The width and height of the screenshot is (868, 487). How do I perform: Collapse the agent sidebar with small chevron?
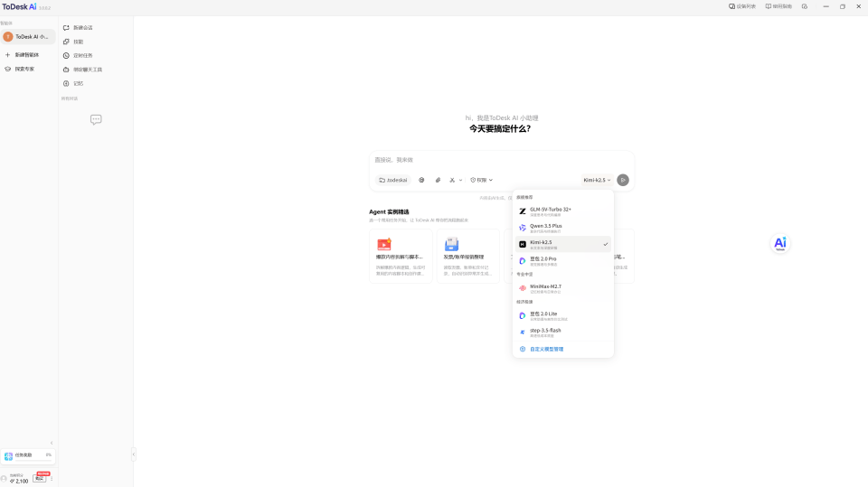point(52,443)
